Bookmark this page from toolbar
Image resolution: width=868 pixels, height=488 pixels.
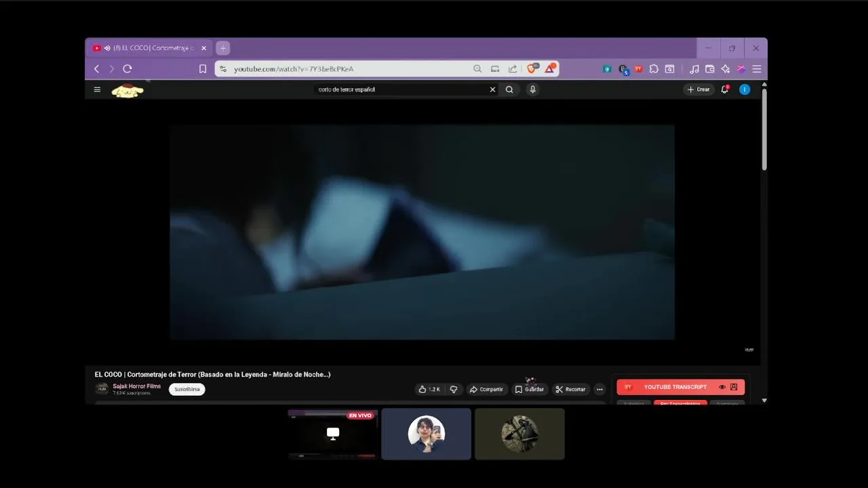click(203, 68)
